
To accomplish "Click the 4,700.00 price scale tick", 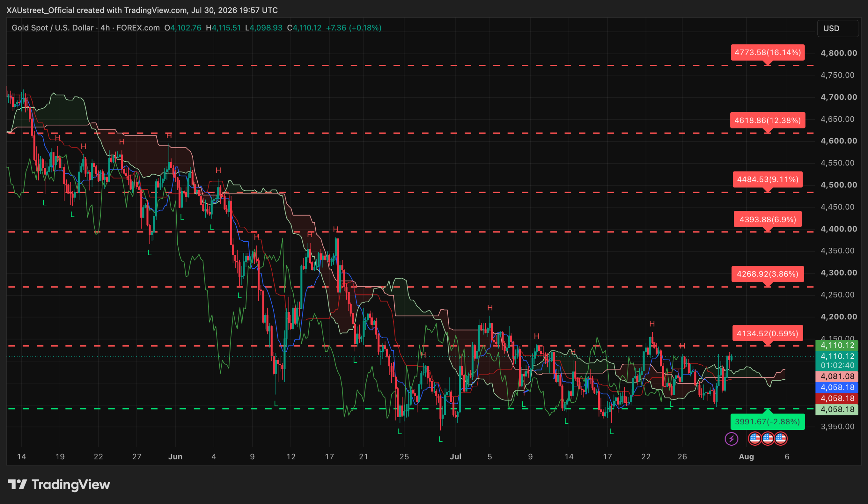I will [x=839, y=97].
